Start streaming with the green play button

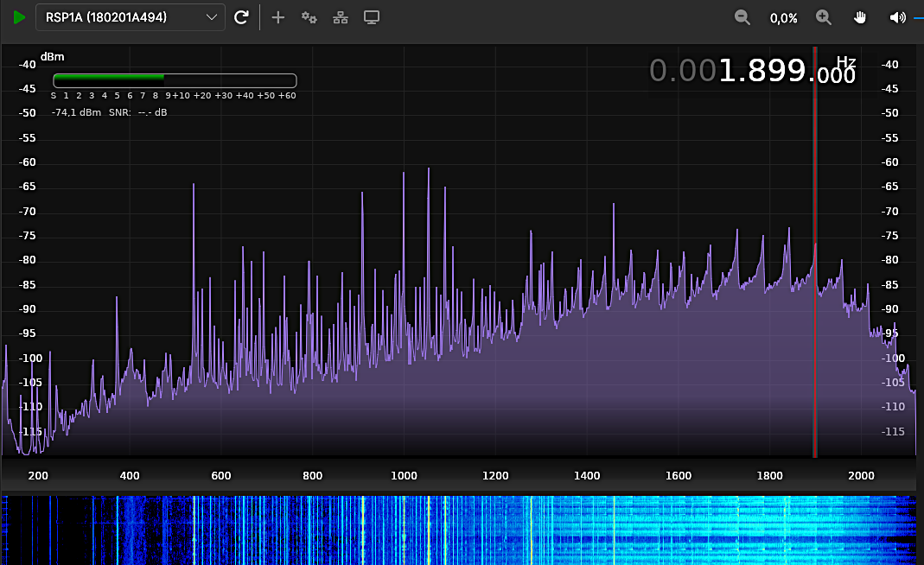tap(19, 17)
